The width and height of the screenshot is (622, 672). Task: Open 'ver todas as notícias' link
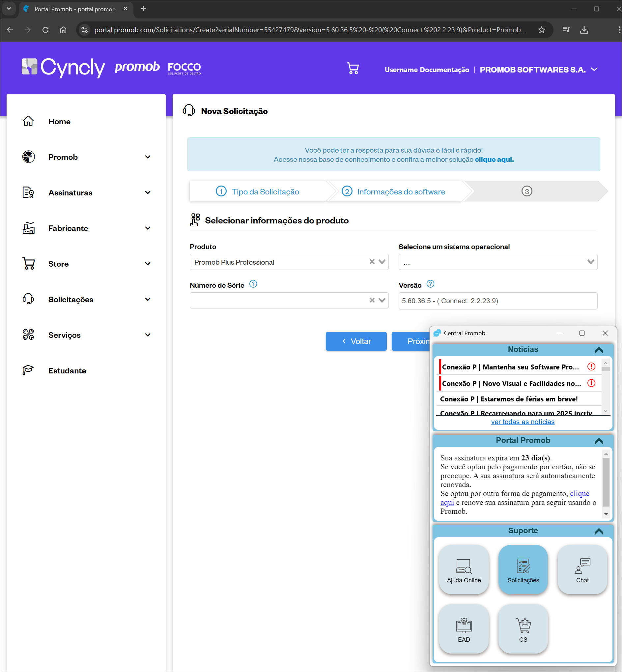coord(523,422)
